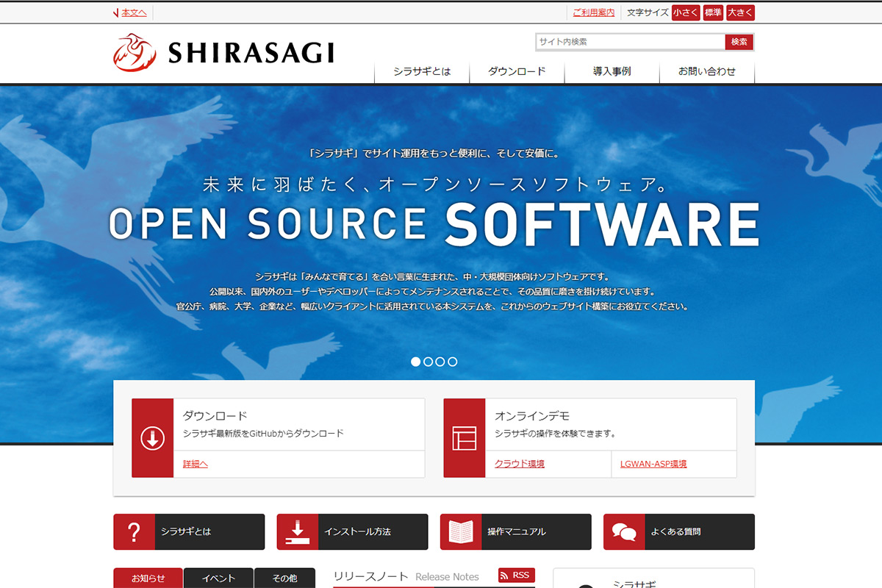Click the question mark icon for シラサギとは
Image resolution: width=882 pixels, height=588 pixels.
(134, 532)
